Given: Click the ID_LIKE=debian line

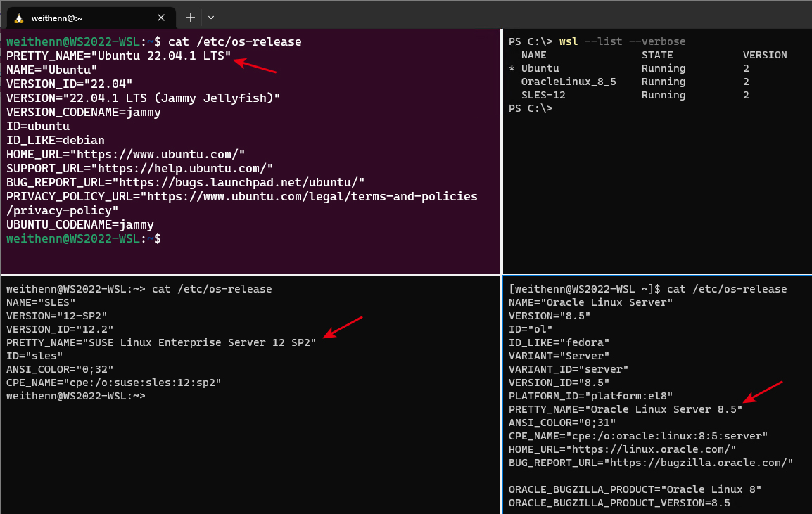Looking at the screenshot, I should (56, 140).
